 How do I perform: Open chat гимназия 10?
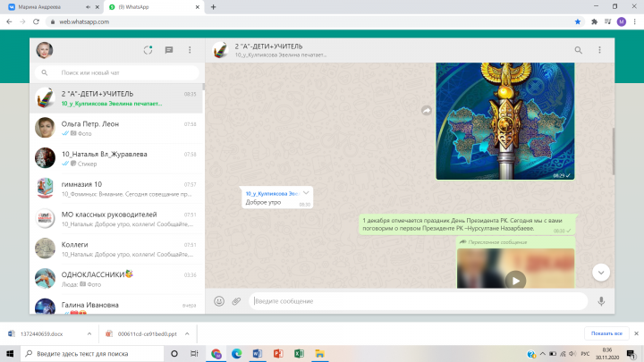[116, 189]
